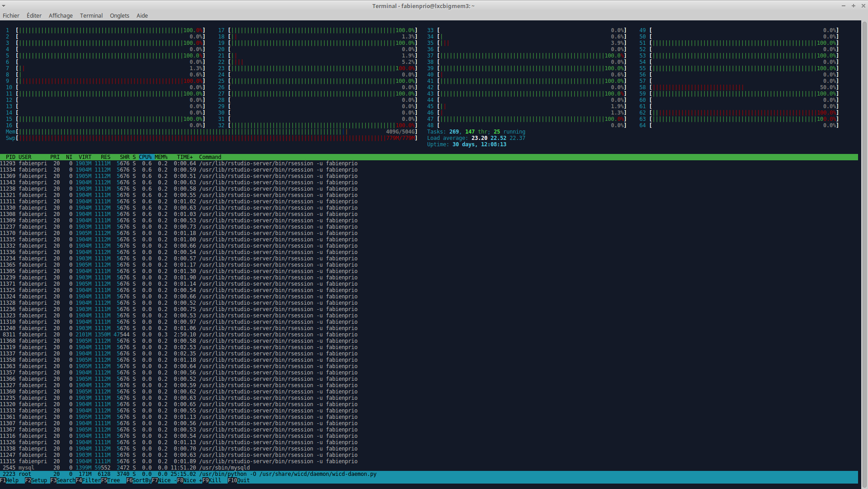
Task: Sort by the CPU% column header
Action: pyautogui.click(x=145, y=157)
